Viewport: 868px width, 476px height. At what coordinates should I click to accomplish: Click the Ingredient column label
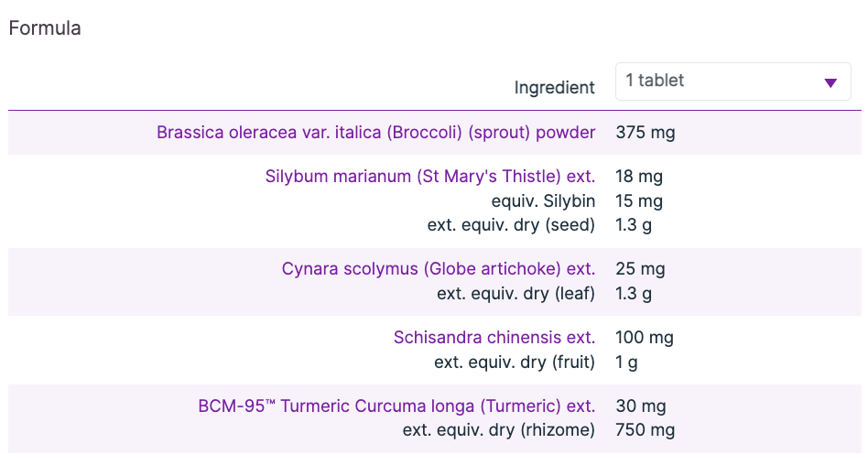[554, 88]
